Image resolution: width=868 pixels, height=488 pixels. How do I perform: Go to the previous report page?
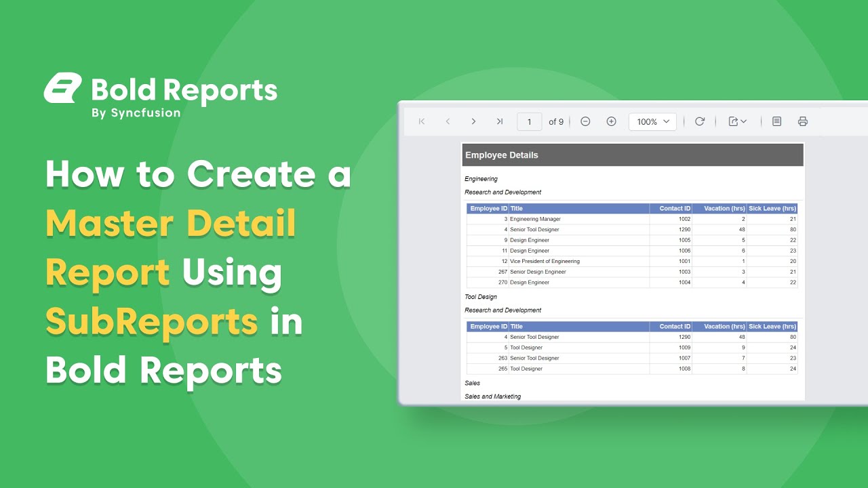tap(448, 121)
